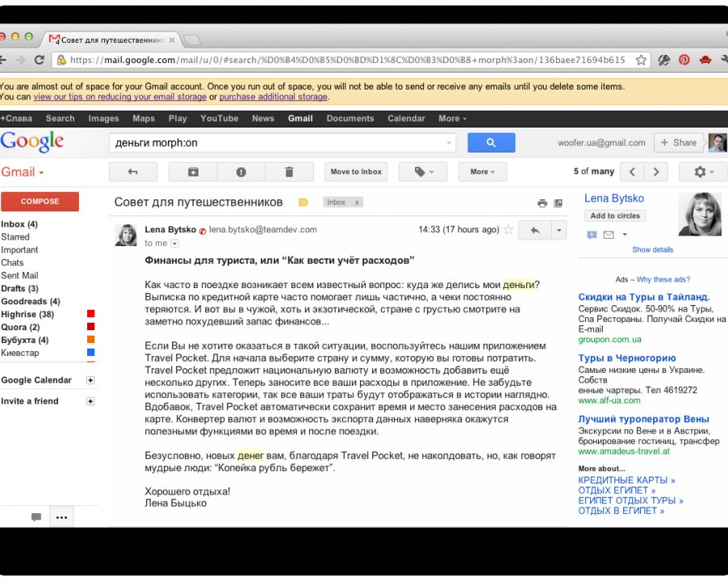728x581 pixels.
Task: Click 'Why these ads?' link
Action: point(663,279)
